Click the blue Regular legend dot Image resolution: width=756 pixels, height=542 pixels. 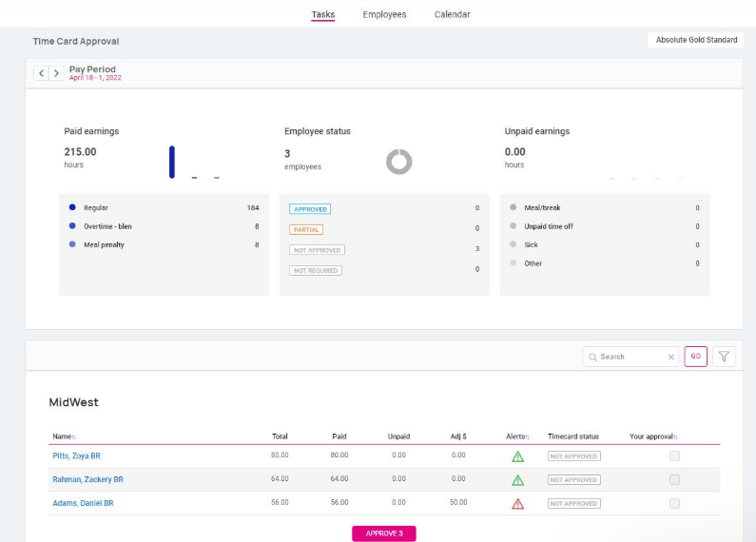(72, 207)
